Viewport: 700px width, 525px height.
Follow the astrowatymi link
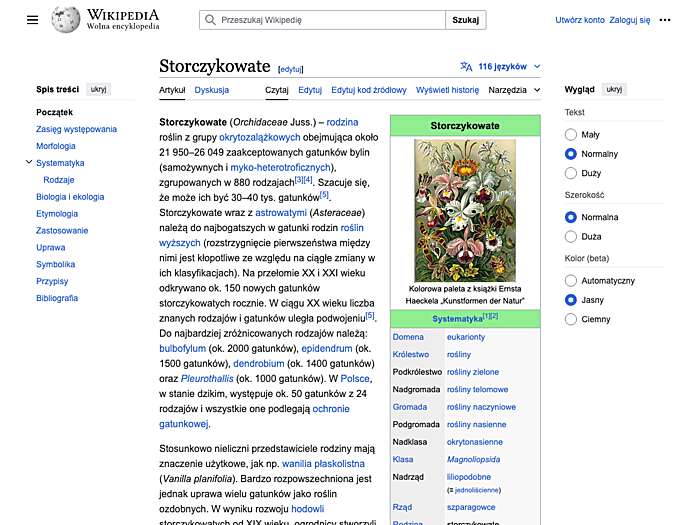[x=281, y=213]
